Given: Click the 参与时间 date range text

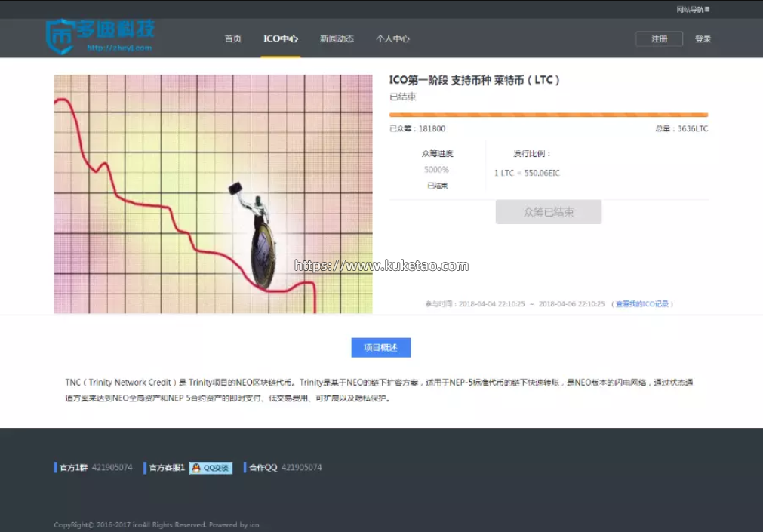Looking at the screenshot, I should click(x=515, y=303).
